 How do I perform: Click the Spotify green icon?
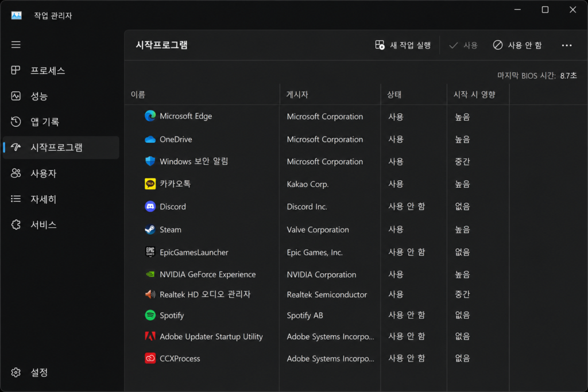(150, 315)
